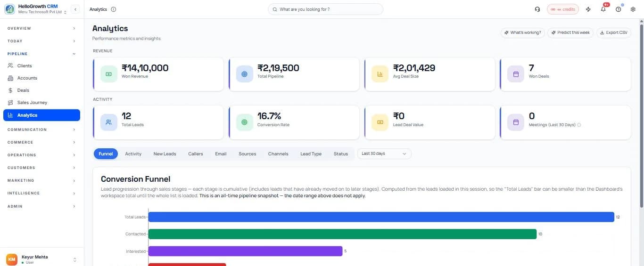Open the settings gear icon
Screen dimensions: 644x266
pyautogui.click(x=633, y=9)
